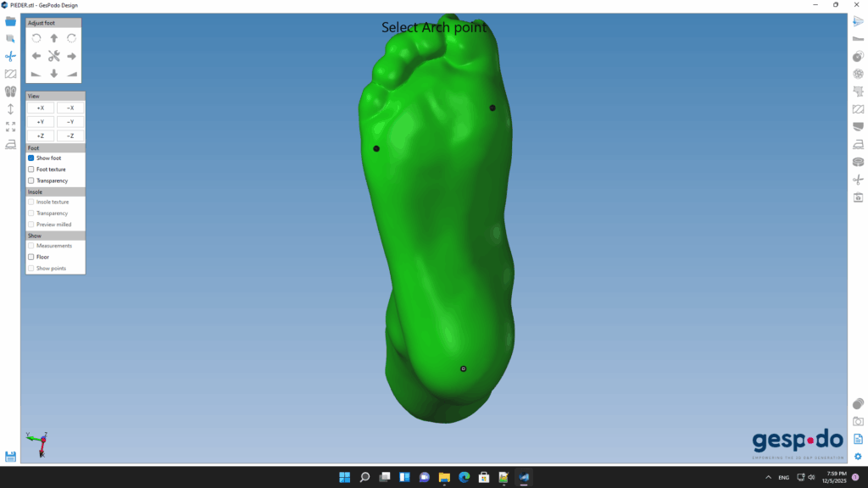Uncheck the Show foot checkbox
The width and height of the screenshot is (868, 488).
coord(31,158)
